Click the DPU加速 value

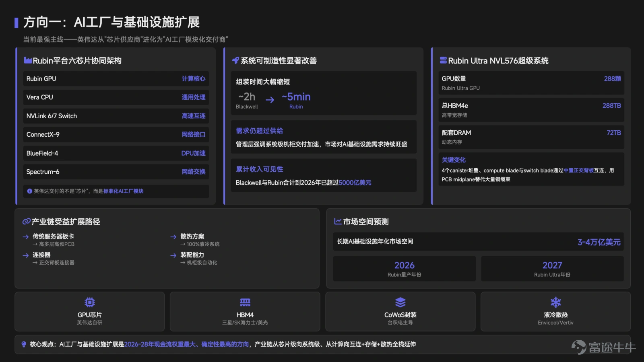click(194, 153)
